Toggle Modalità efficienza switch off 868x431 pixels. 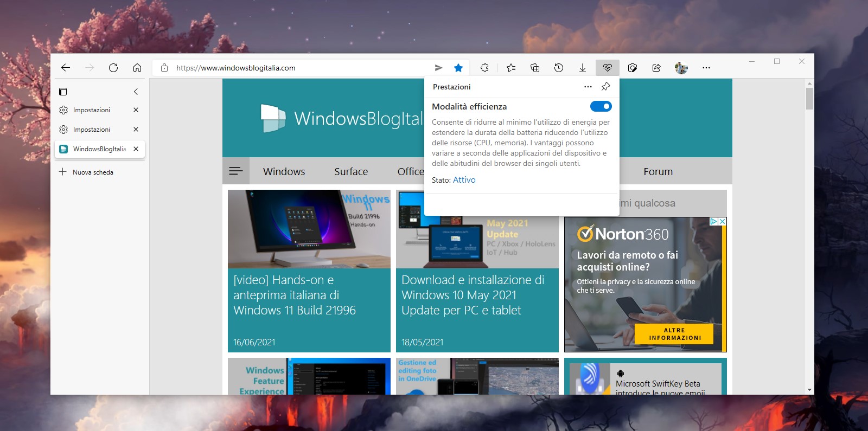click(x=601, y=106)
